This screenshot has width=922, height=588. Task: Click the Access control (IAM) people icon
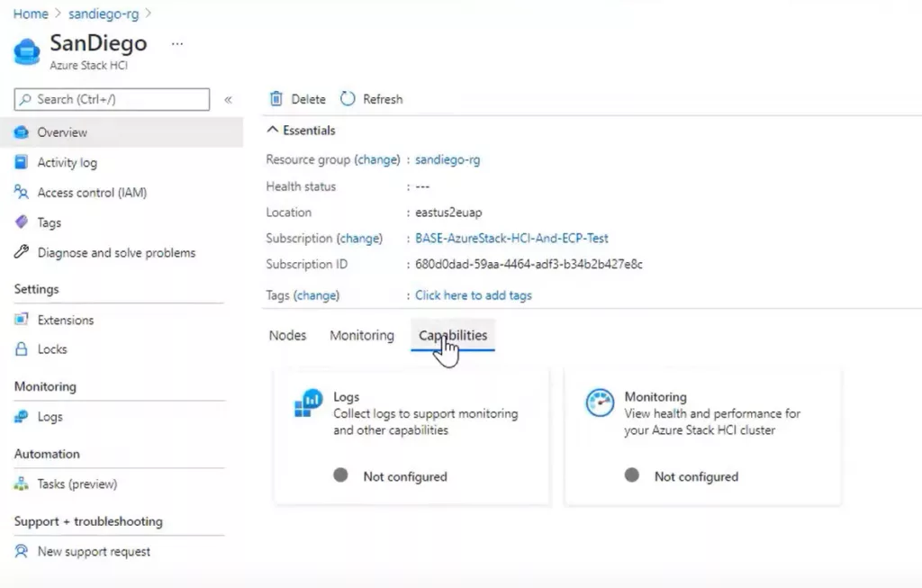click(22, 193)
